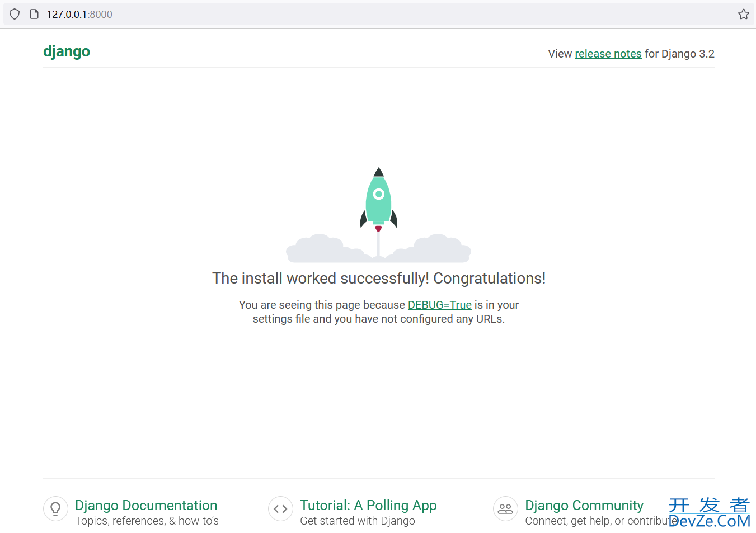
Task: Open Tutorial: A Polling App link
Action: click(x=368, y=505)
